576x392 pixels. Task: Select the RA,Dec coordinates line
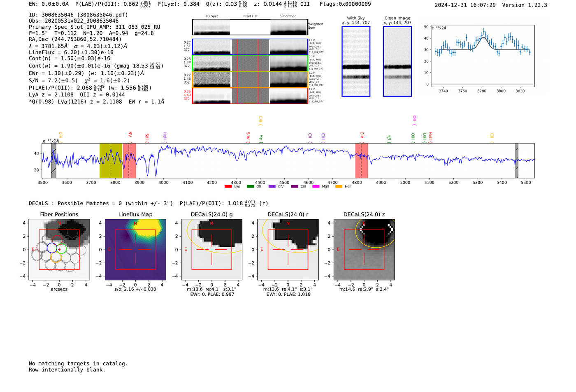[75, 39]
